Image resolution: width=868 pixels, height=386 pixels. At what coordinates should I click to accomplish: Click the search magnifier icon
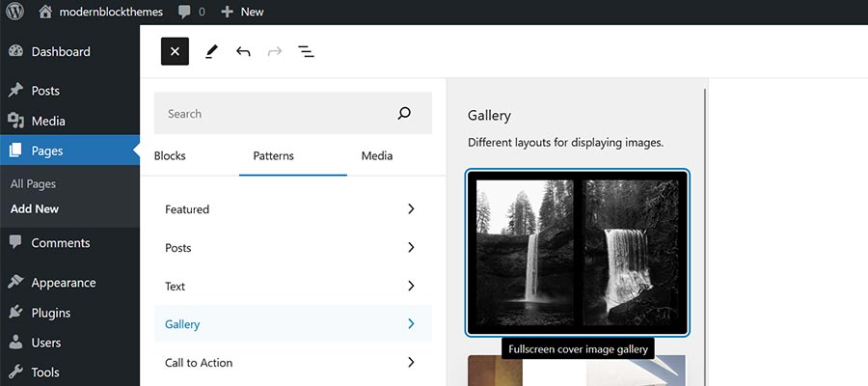pos(404,113)
